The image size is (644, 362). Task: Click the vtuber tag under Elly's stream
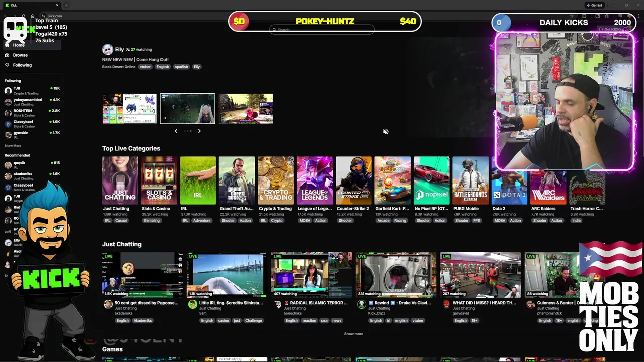(x=145, y=67)
